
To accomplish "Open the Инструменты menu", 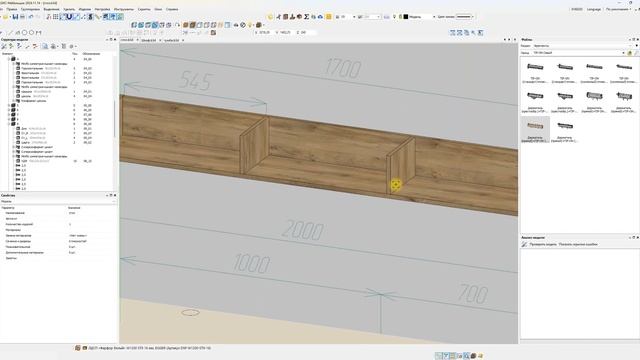I will [124, 9].
